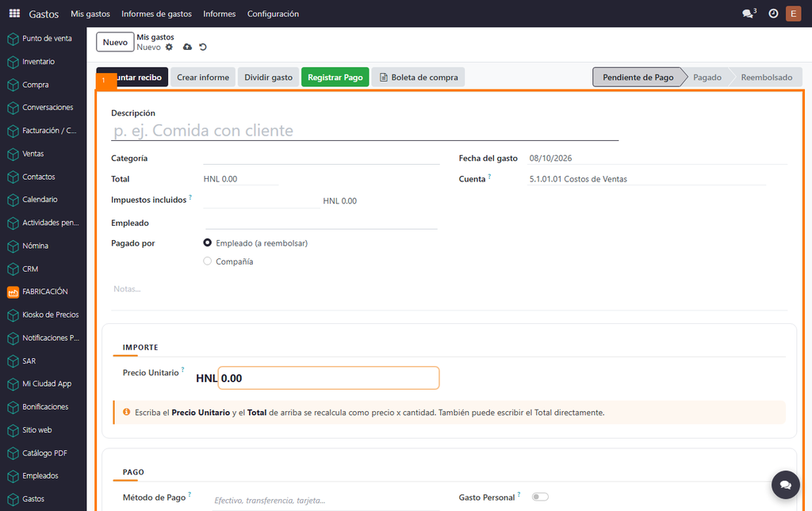812x511 pixels.
Task: Click the green Registrar Pago button
Action: point(335,77)
